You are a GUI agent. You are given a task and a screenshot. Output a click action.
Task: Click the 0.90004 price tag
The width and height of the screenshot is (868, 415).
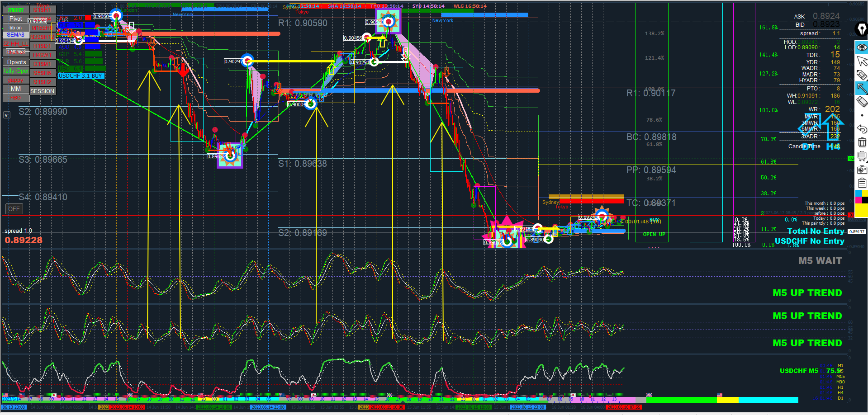(297, 104)
